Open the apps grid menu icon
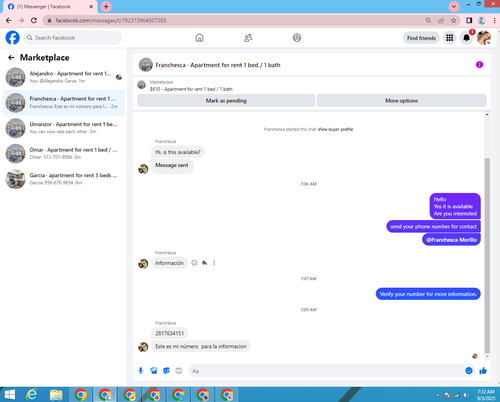The image size is (500, 402). [450, 38]
